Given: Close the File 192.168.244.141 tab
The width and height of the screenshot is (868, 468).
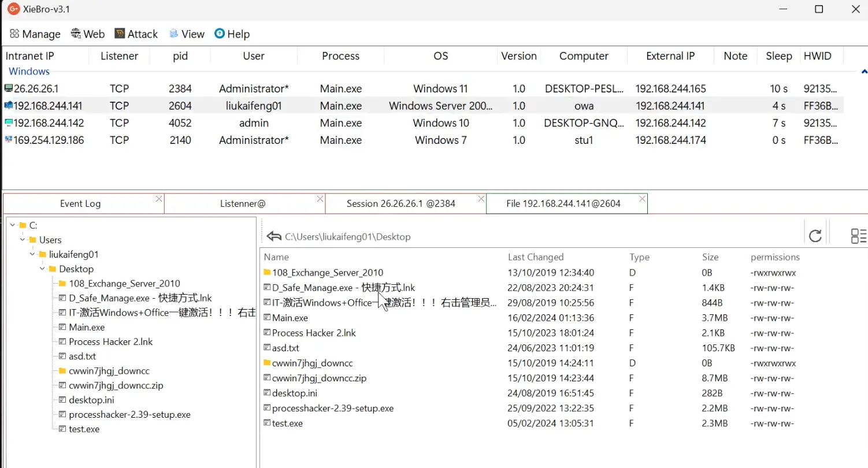Looking at the screenshot, I should (x=642, y=199).
